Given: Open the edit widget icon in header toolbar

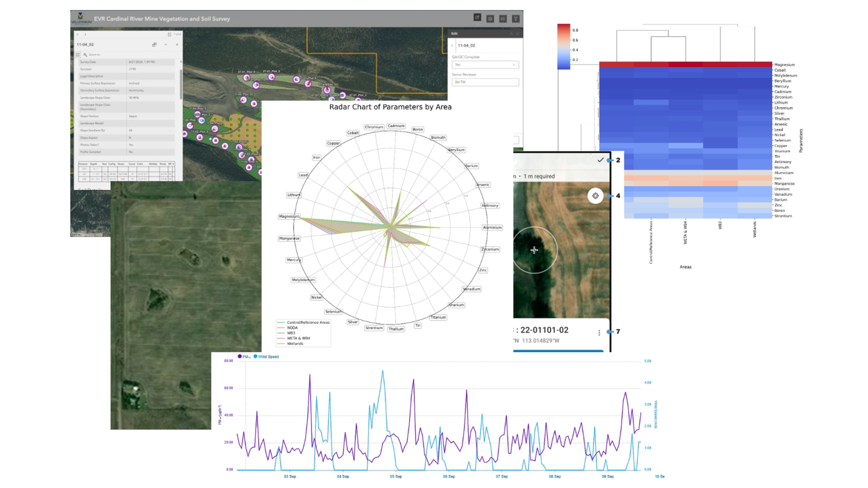Looking at the screenshot, I should tap(477, 17).
